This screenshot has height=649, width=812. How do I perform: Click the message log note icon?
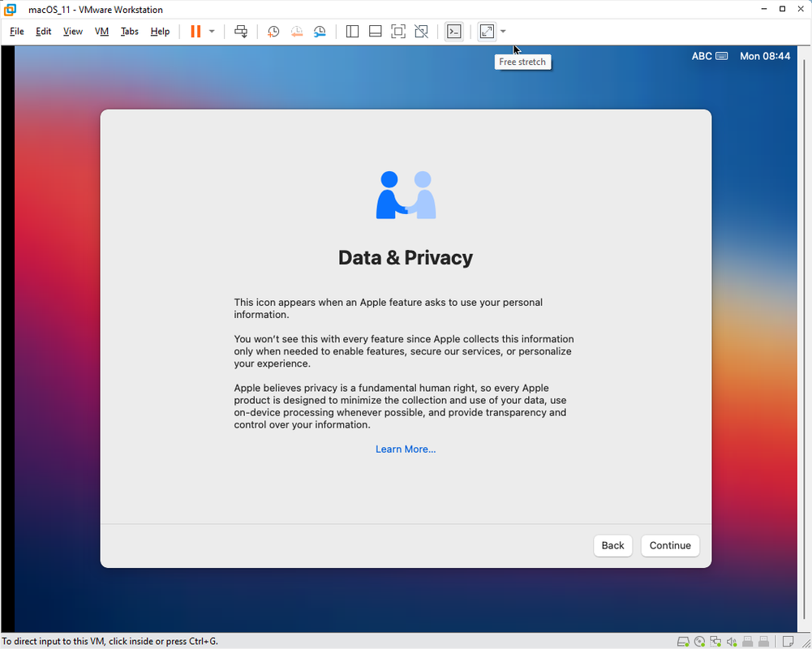[x=788, y=642]
